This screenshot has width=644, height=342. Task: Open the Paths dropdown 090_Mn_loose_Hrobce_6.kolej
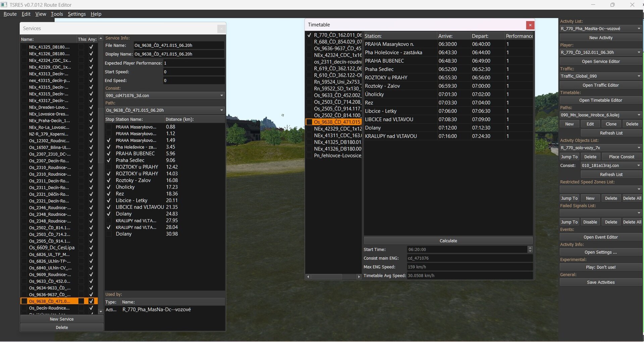click(x=600, y=115)
